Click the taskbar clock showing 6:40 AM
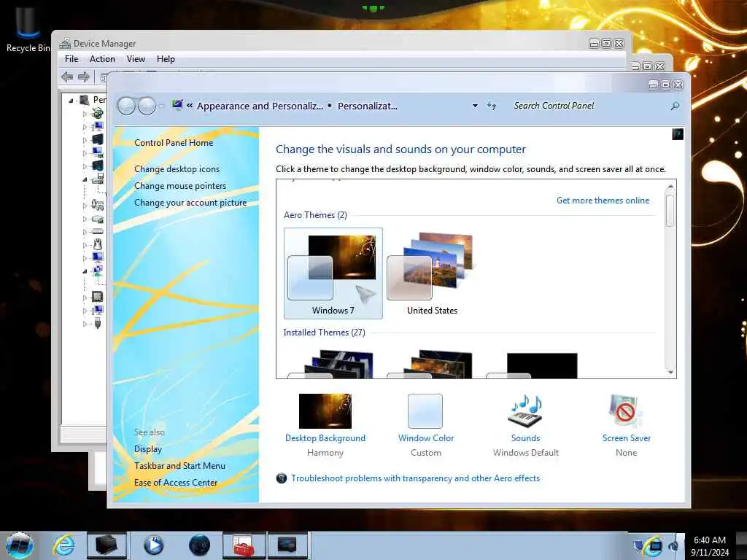Image resolution: width=747 pixels, height=560 pixels. tap(710, 546)
